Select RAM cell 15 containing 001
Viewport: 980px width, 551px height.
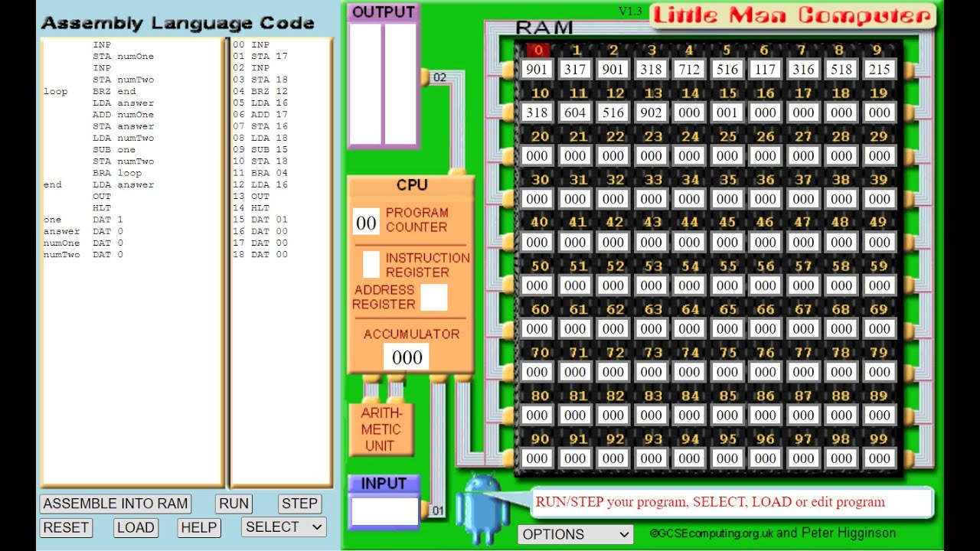point(727,112)
